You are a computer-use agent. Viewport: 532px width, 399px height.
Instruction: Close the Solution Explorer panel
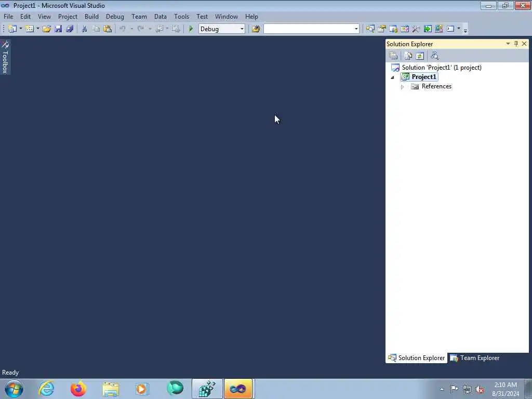tap(524, 44)
